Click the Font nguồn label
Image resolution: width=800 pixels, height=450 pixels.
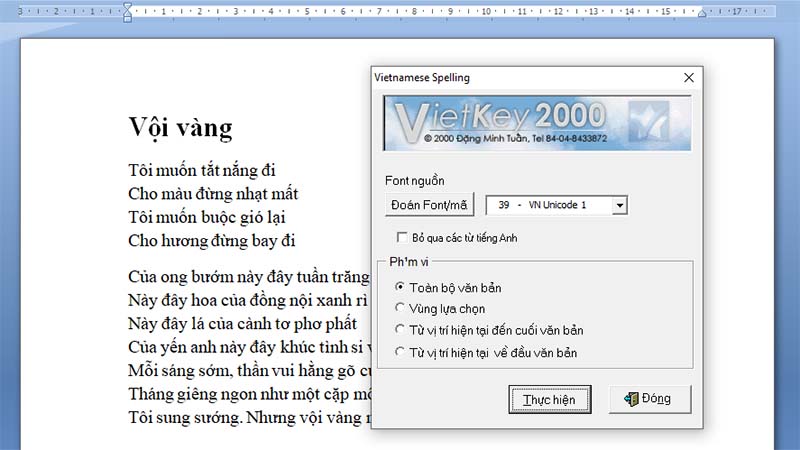414,181
